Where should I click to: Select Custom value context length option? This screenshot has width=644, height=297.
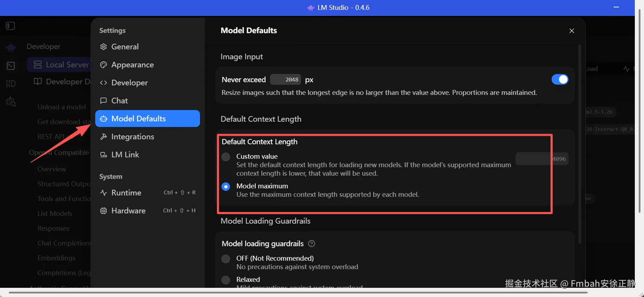[x=226, y=157]
